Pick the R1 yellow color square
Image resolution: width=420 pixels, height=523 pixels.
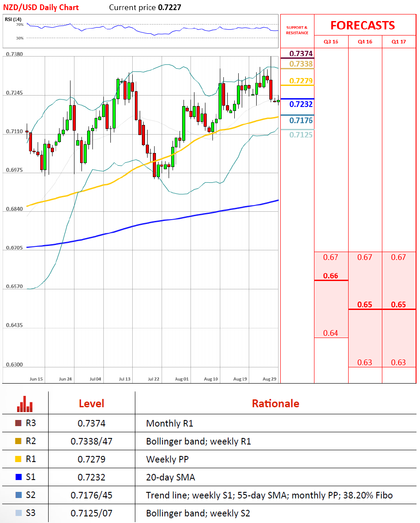point(18,459)
